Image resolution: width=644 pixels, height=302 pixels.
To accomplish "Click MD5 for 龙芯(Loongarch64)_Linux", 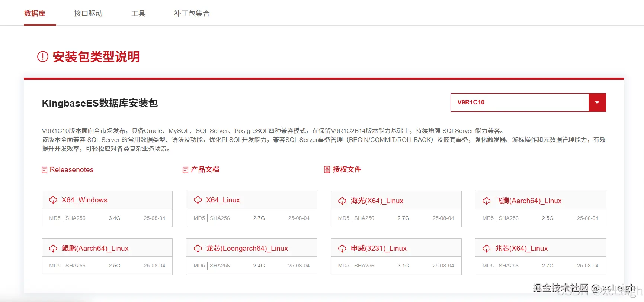I will tap(199, 266).
